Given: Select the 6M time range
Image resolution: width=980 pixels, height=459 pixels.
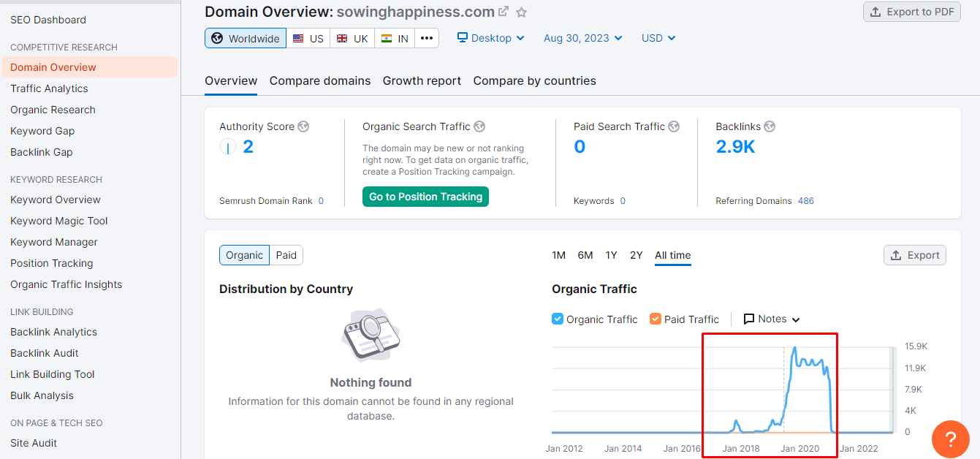Looking at the screenshot, I should (585, 255).
